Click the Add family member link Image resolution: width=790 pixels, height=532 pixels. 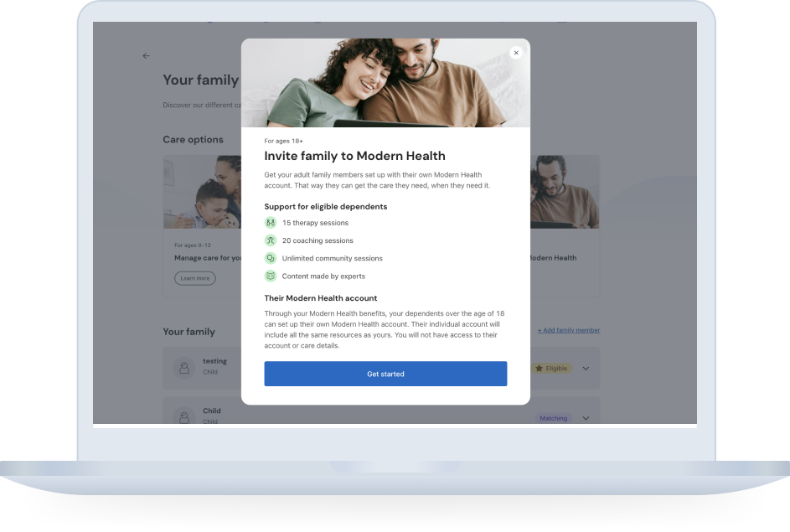(x=569, y=330)
